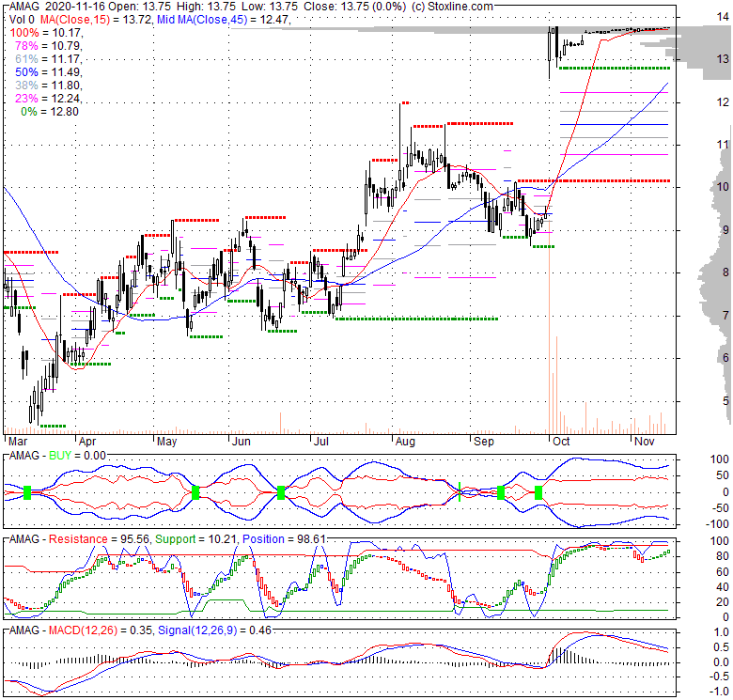Click the AMAG - BUY = 0.00 label
733x700 pixels.
[57, 455]
